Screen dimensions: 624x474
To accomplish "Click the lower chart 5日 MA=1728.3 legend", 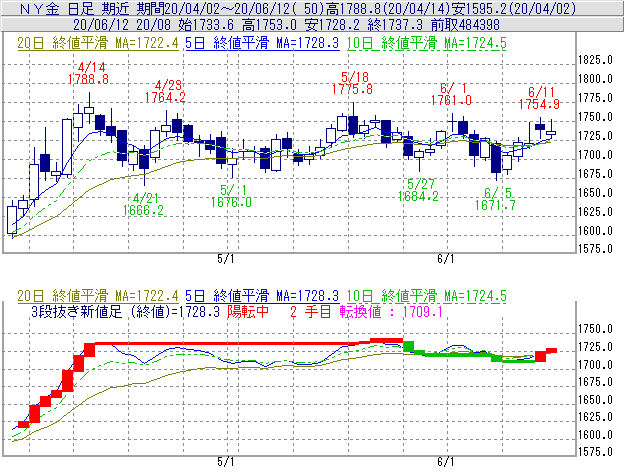I will point(262,296).
